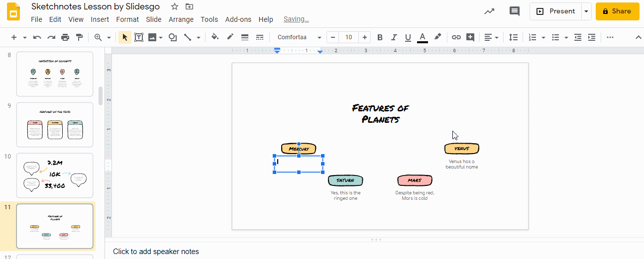Open the Border dash option

[259, 37]
